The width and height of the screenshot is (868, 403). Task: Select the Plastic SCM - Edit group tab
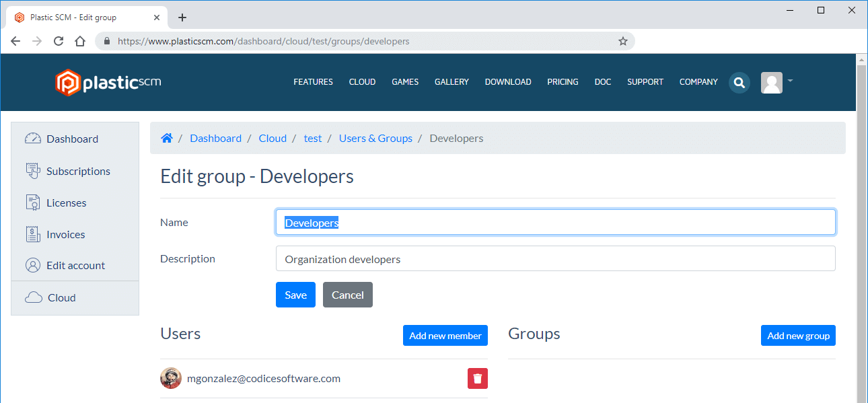pyautogui.click(x=85, y=17)
